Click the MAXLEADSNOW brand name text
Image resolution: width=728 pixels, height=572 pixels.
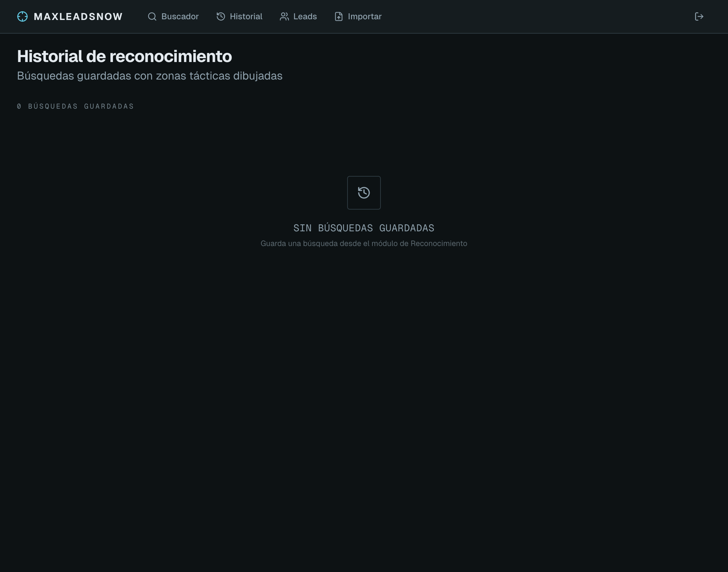click(x=78, y=16)
